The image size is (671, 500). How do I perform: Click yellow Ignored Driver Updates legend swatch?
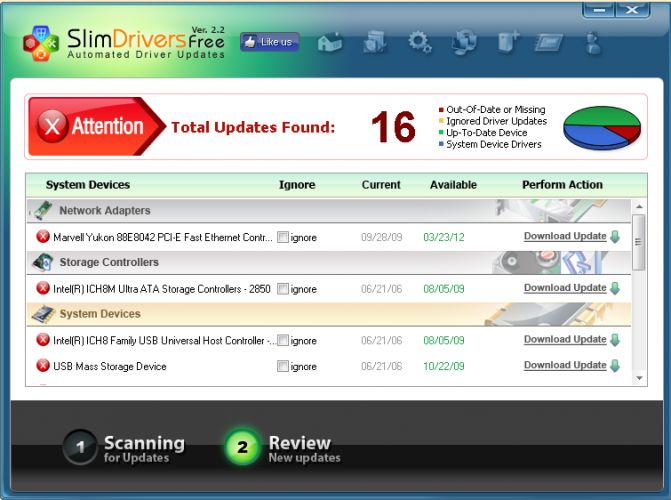(441, 121)
